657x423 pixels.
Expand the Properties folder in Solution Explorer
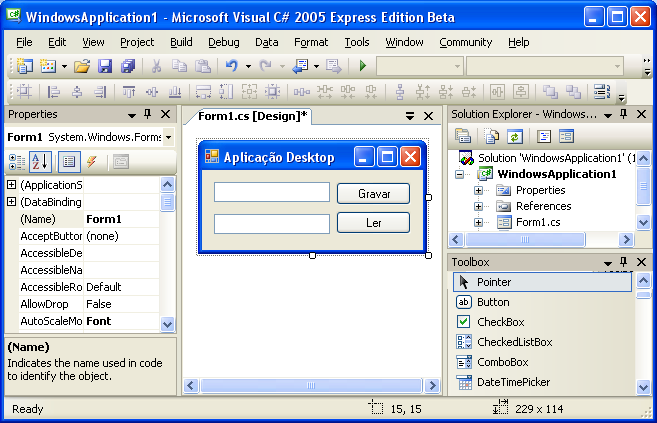click(478, 190)
